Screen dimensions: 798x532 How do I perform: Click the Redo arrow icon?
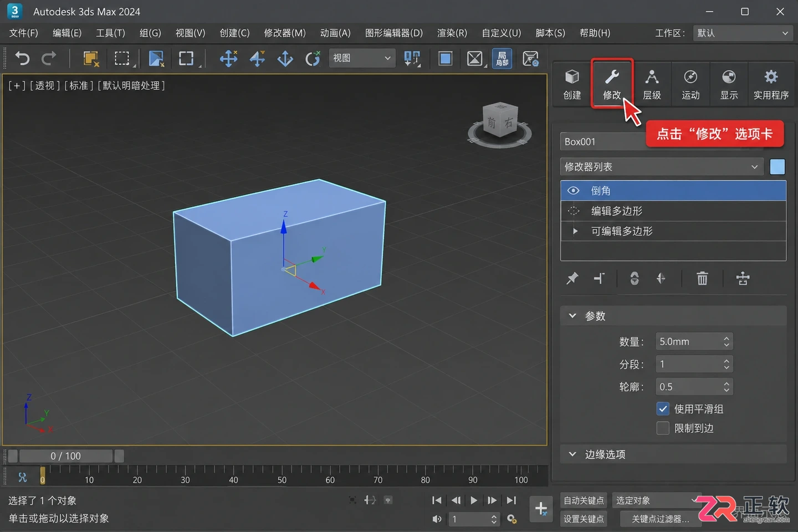pyautogui.click(x=49, y=58)
